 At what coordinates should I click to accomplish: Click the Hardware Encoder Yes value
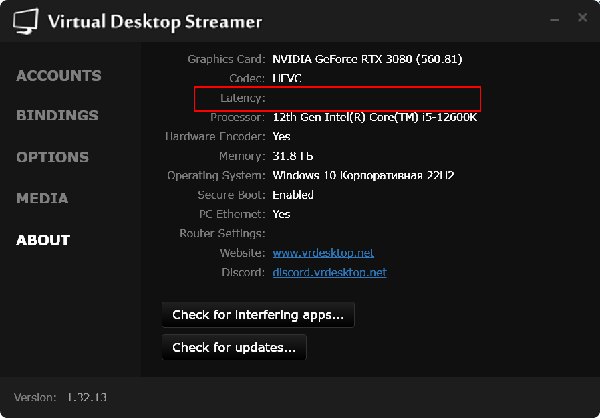click(281, 137)
